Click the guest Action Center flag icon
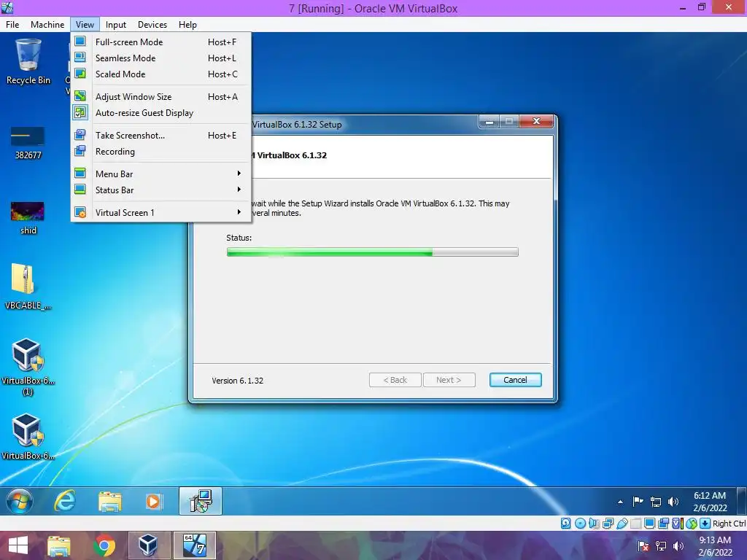This screenshot has width=747, height=560. coord(638,502)
